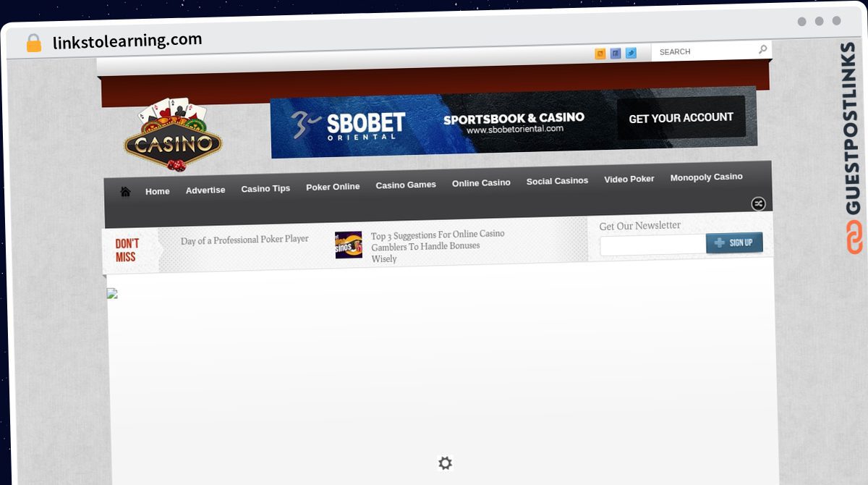Image resolution: width=868 pixels, height=485 pixels.
Task: Click the RSS feed icon
Action: (600, 54)
